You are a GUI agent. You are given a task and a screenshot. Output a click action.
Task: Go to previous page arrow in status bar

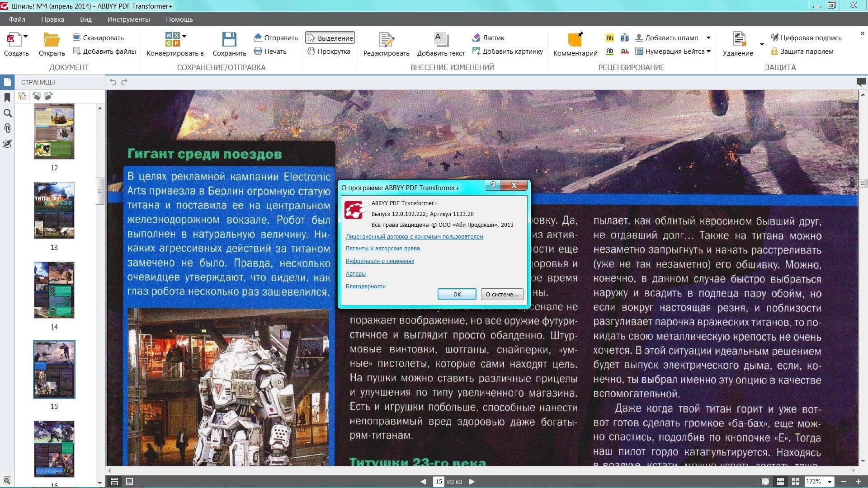[423, 482]
